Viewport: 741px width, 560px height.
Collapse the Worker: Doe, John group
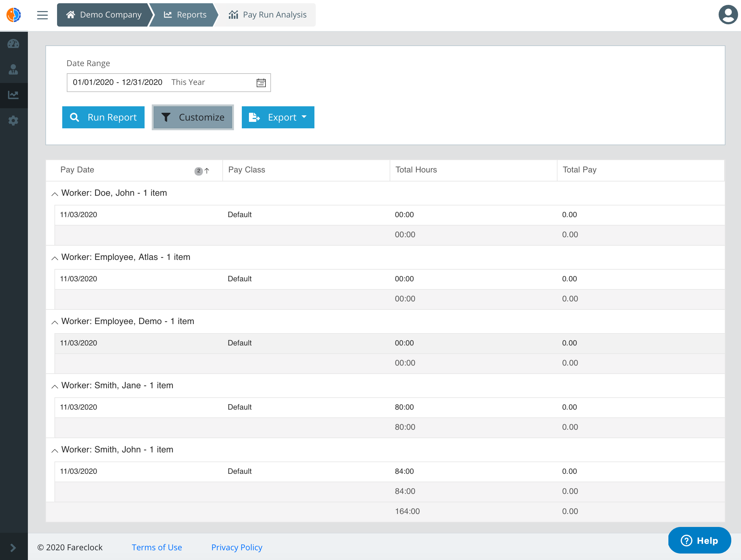(x=54, y=194)
